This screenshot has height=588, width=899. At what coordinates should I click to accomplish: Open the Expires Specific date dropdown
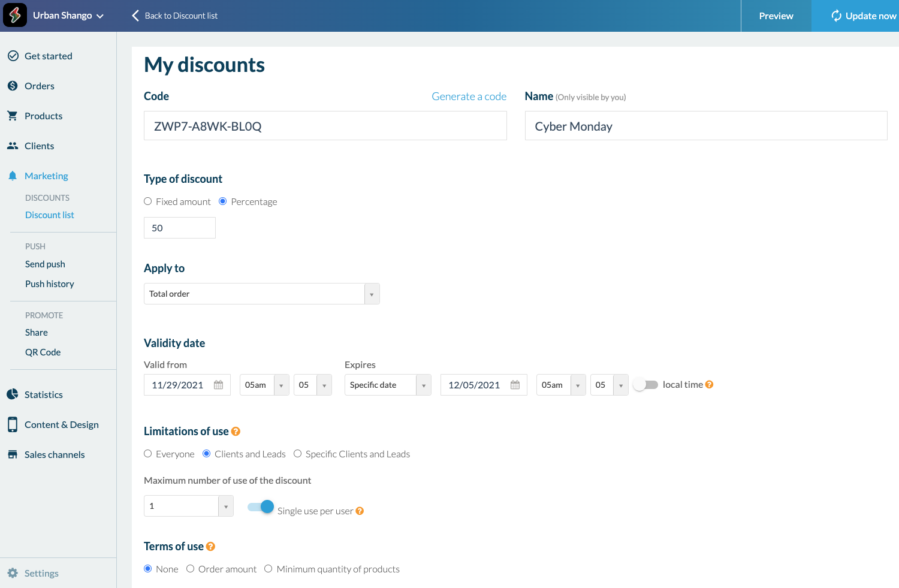(x=423, y=385)
